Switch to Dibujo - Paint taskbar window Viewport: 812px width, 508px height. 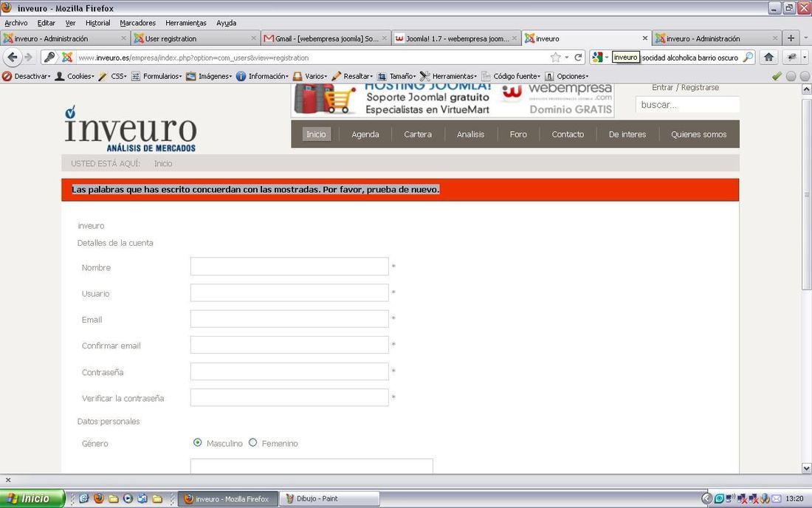pos(329,498)
